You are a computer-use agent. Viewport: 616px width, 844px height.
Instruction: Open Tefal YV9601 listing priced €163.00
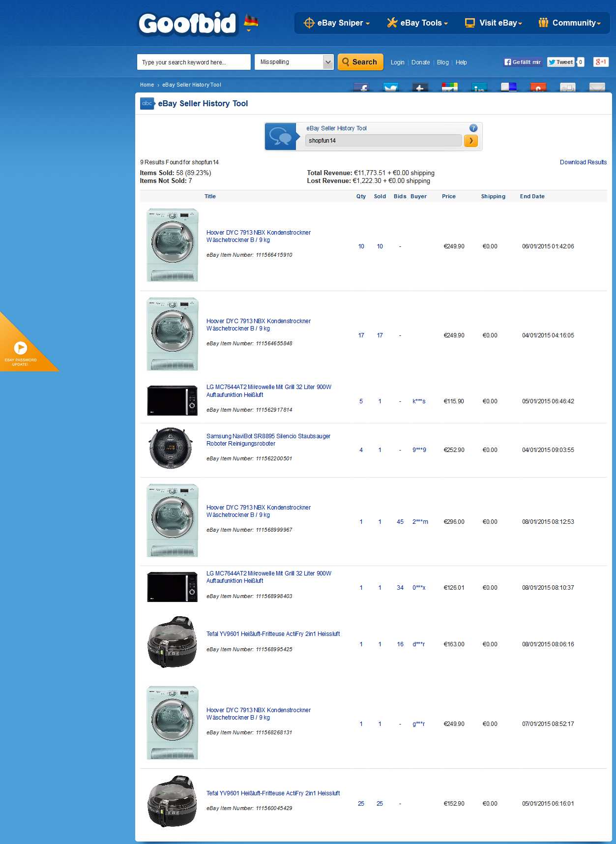[x=273, y=634]
